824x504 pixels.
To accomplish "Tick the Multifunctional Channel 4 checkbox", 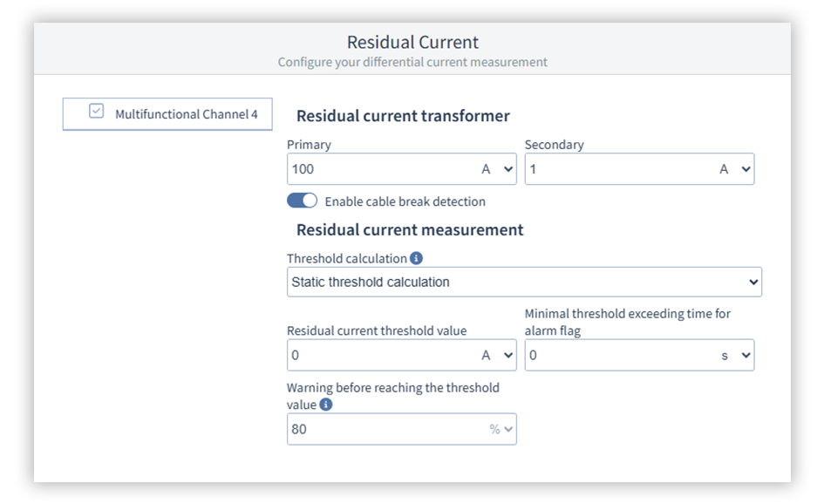I will tap(97, 112).
